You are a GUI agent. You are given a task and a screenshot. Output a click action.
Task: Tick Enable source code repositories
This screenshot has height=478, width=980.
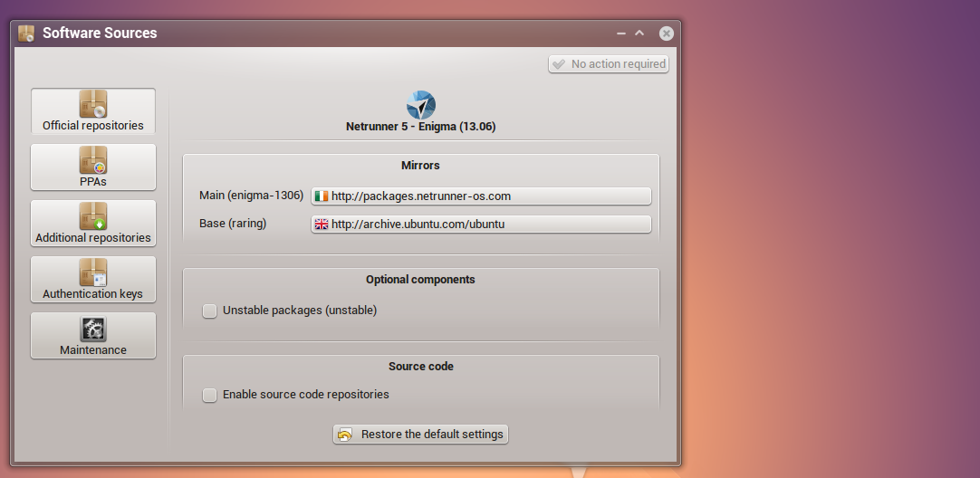tap(209, 395)
